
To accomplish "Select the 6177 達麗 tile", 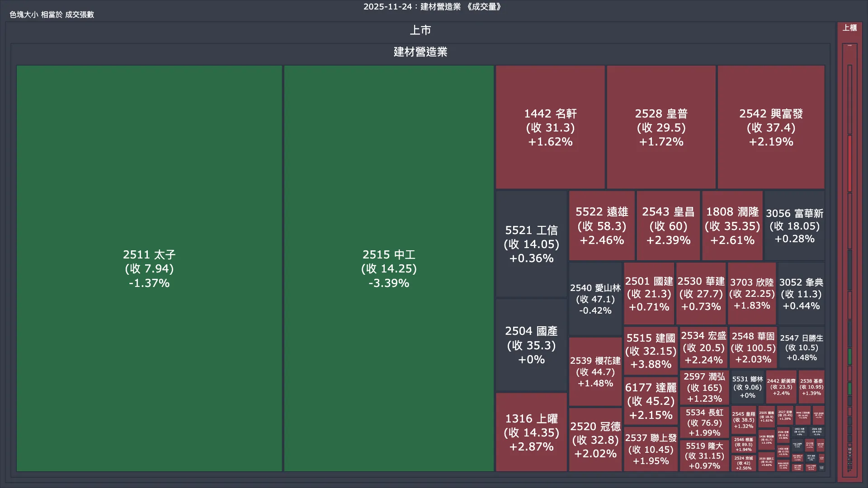I will (651, 401).
